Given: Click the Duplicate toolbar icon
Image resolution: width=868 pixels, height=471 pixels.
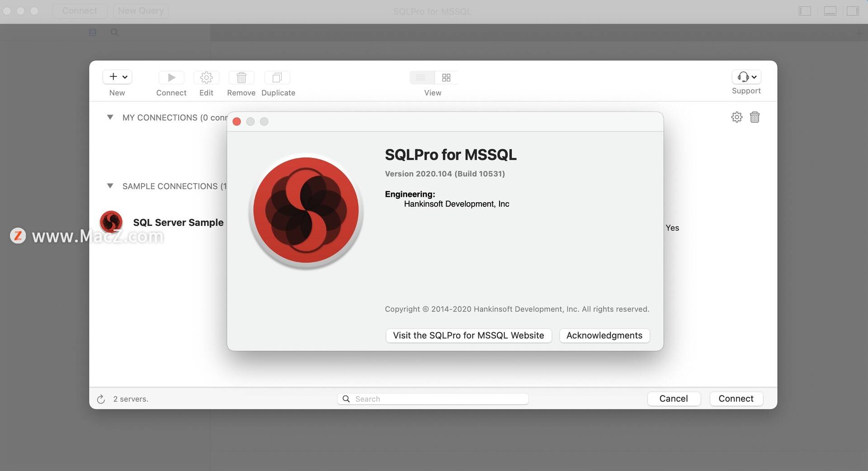Looking at the screenshot, I should (277, 77).
